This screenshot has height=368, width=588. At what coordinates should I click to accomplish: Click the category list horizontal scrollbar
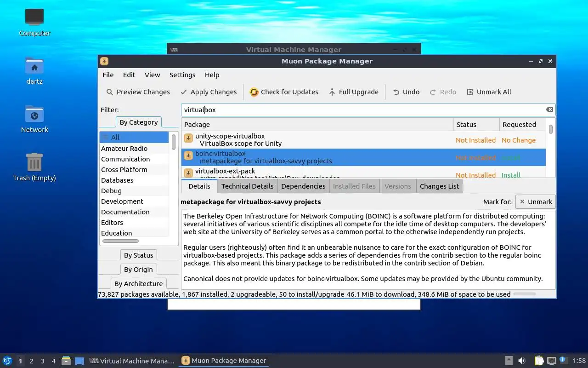click(120, 241)
